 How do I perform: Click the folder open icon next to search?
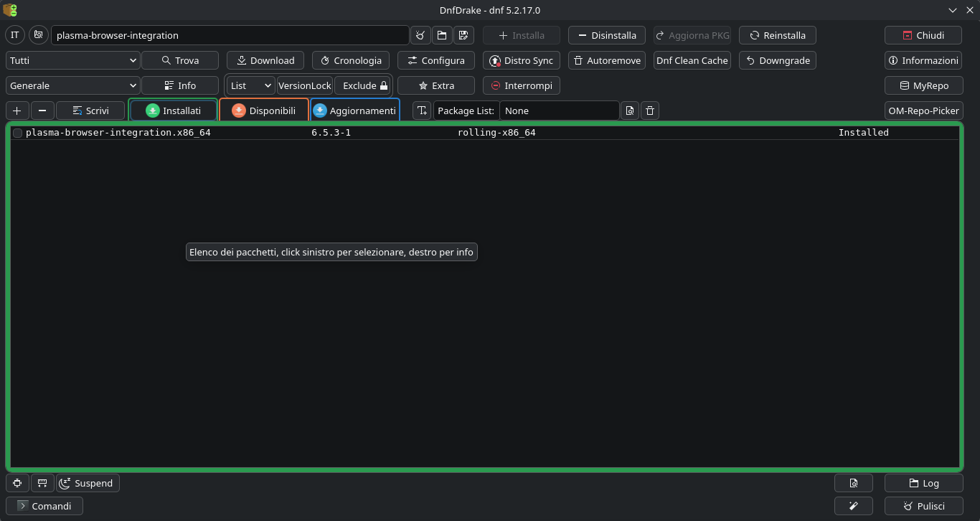442,35
